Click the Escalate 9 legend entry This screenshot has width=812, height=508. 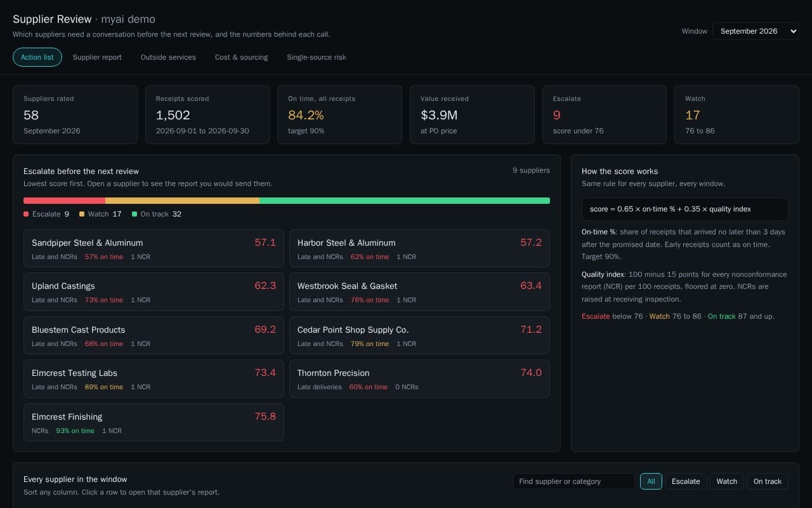[46, 214]
